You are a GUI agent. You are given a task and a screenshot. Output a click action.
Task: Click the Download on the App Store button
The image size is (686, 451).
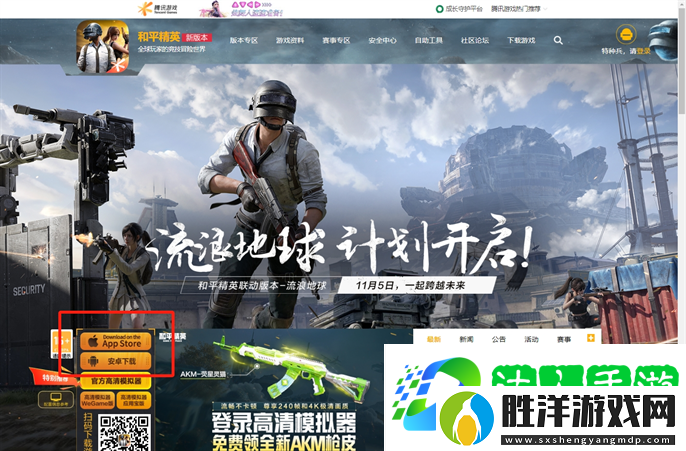[116, 341]
